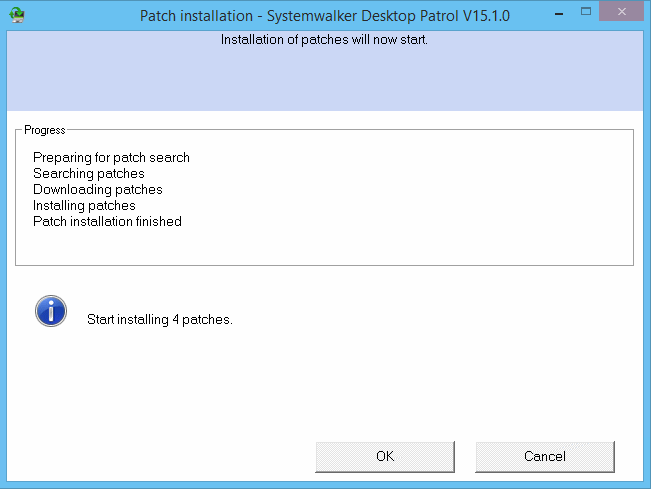Screen dimensions: 651x489
Task: Select 'Installing patches' progress step
Action: pyautogui.click(x=84, y=205)
